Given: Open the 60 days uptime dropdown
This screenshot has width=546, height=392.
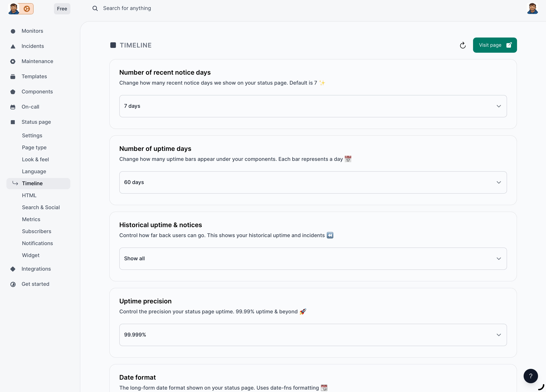Looking at the screenshot, I should [313, 182].
